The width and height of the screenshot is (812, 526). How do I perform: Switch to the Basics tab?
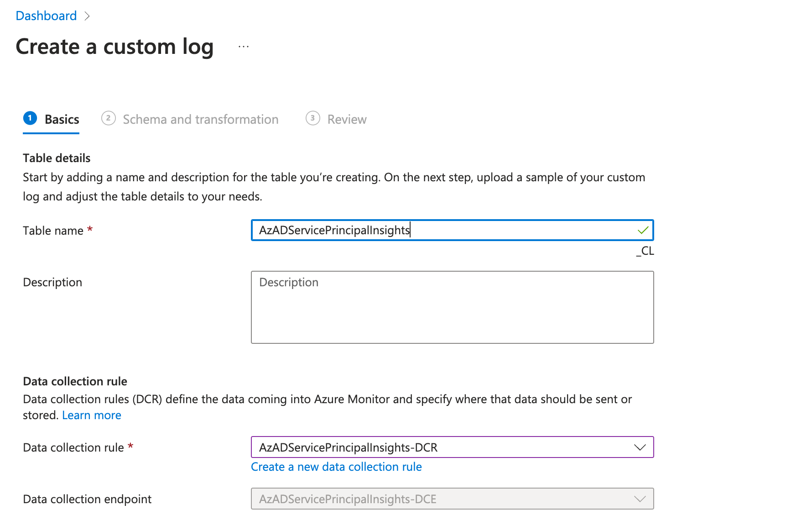coord(51,119)
